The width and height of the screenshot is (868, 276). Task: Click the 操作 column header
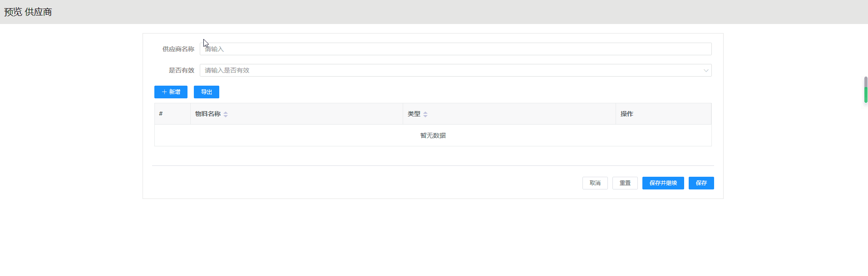click(626, 114)
